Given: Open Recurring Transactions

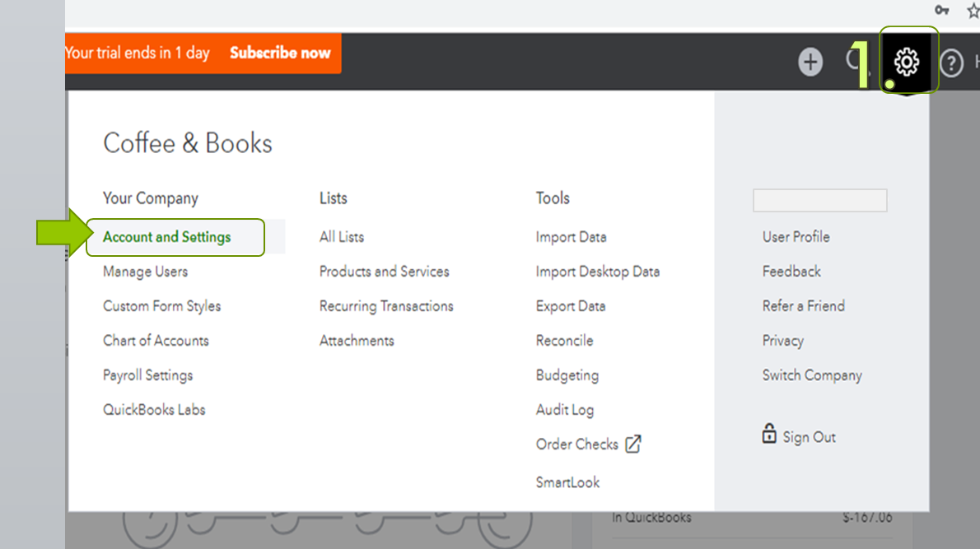Looking at the screenshot, I should click(386, 307).
